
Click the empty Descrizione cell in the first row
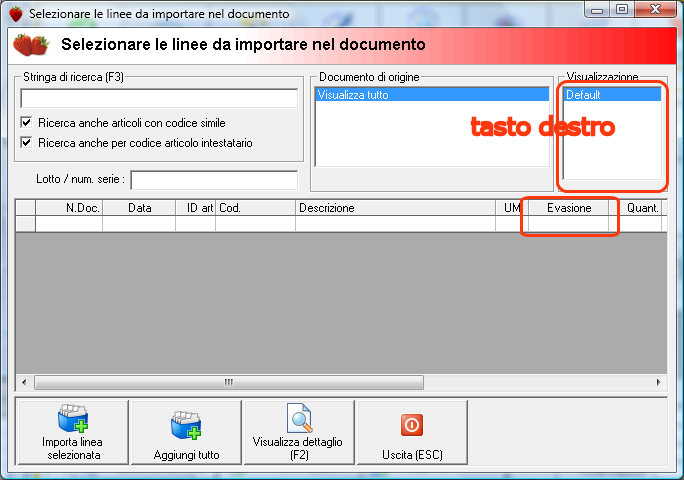395,224
